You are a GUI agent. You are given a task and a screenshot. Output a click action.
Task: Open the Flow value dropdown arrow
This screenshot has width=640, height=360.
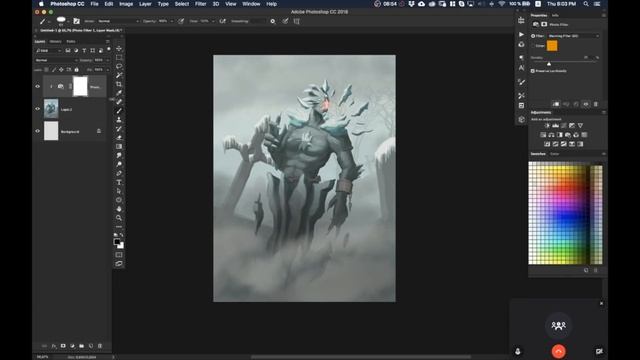[x=213, y=21]
